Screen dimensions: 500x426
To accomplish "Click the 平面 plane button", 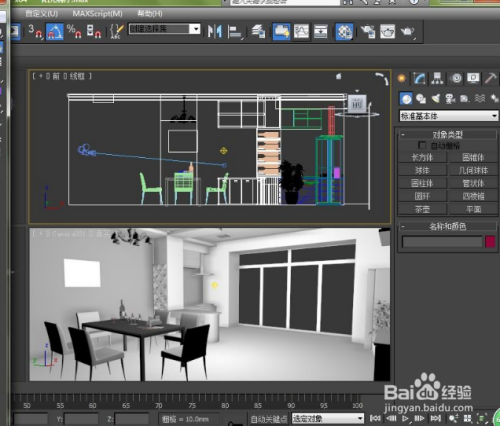I will point(473,209).
